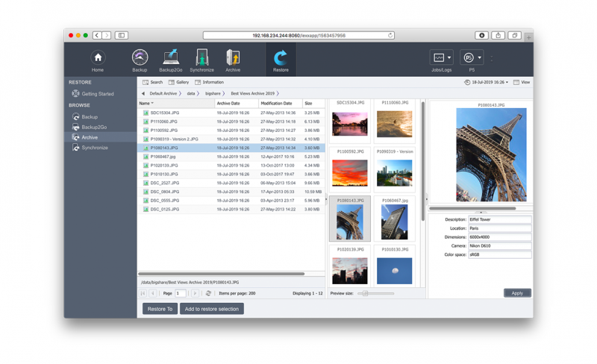Sort by the Name column header
The image size is (597, 364).
(176, 103)
